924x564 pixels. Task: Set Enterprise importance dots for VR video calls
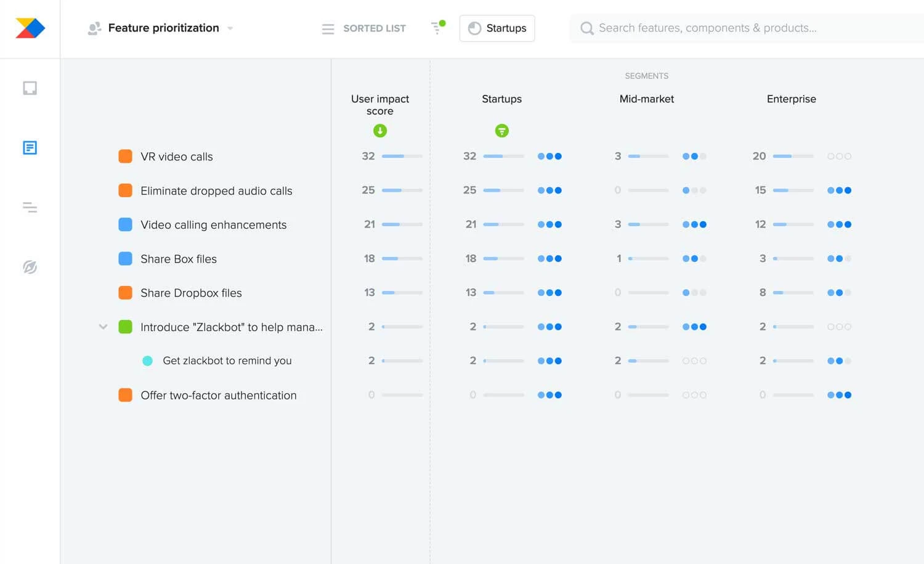839,157
